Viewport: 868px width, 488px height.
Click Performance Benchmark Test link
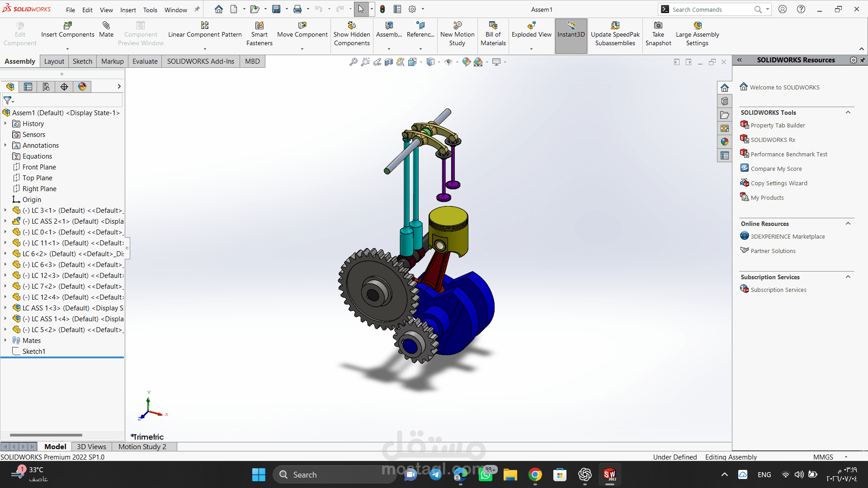pos(789,154)
